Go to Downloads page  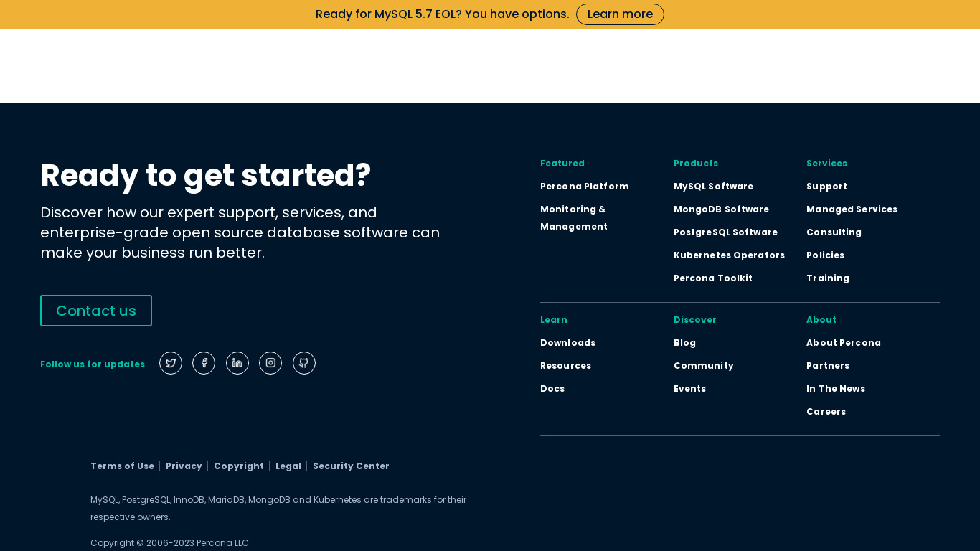tap(567, 343)
